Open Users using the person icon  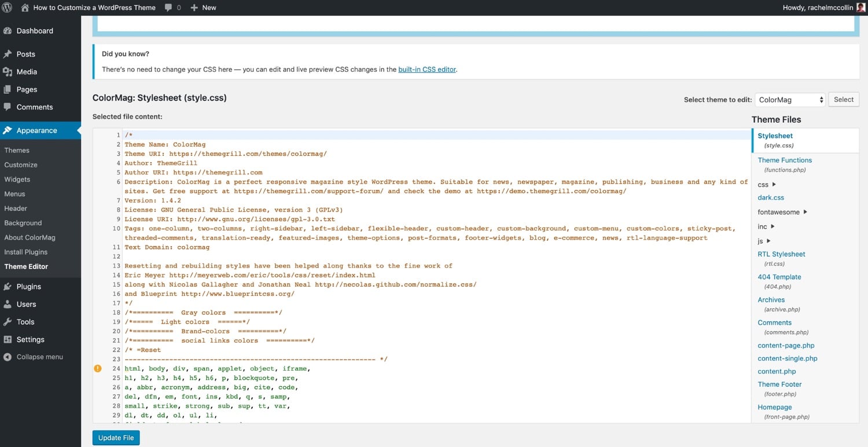click(8, 304)
